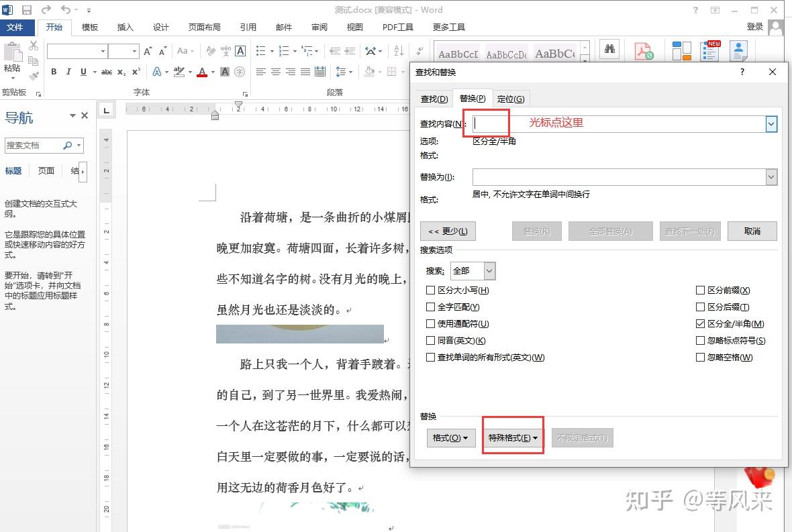Viewport: 792px width, 532px height.
Task: Apply italic formatting from the ribbon
Action: pos(69,72)
